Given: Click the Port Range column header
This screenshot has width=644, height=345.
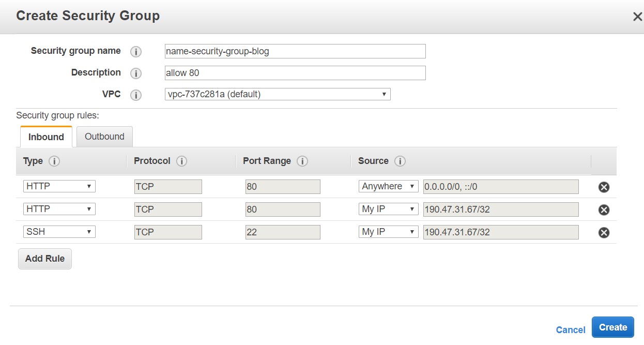Looking at the screenshot, I should (x=267, y=161).
